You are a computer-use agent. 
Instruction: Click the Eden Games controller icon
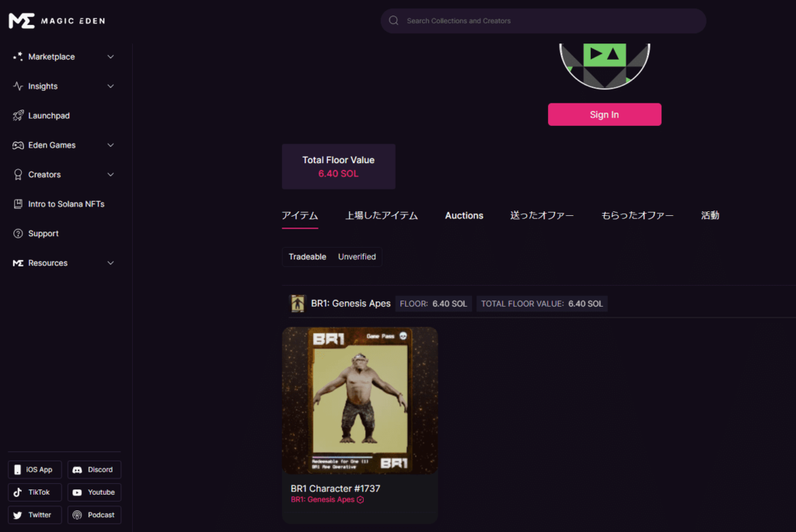(18, 145)
